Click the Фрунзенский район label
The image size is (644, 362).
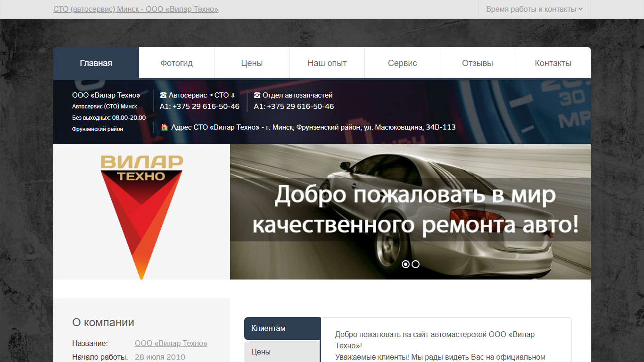click(x=98, y=129)
